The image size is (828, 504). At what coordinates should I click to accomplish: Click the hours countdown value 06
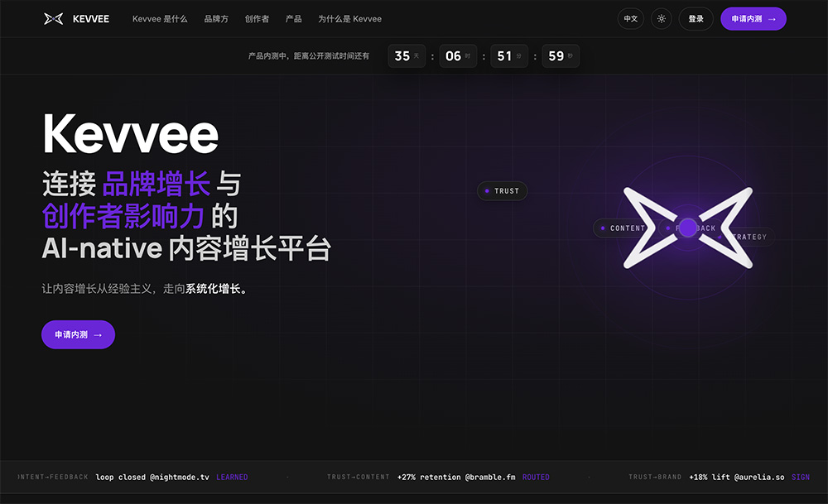click(x=453, y=56)
